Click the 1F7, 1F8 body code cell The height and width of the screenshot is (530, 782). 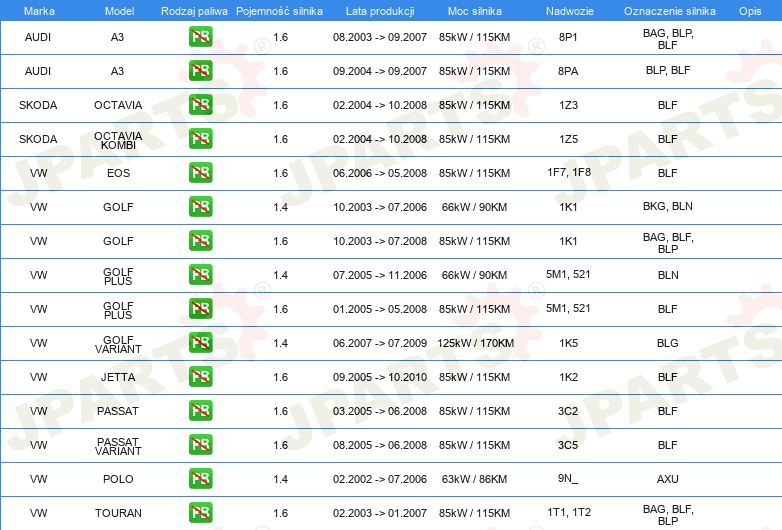pyautogui.click(x=569, y=172)
